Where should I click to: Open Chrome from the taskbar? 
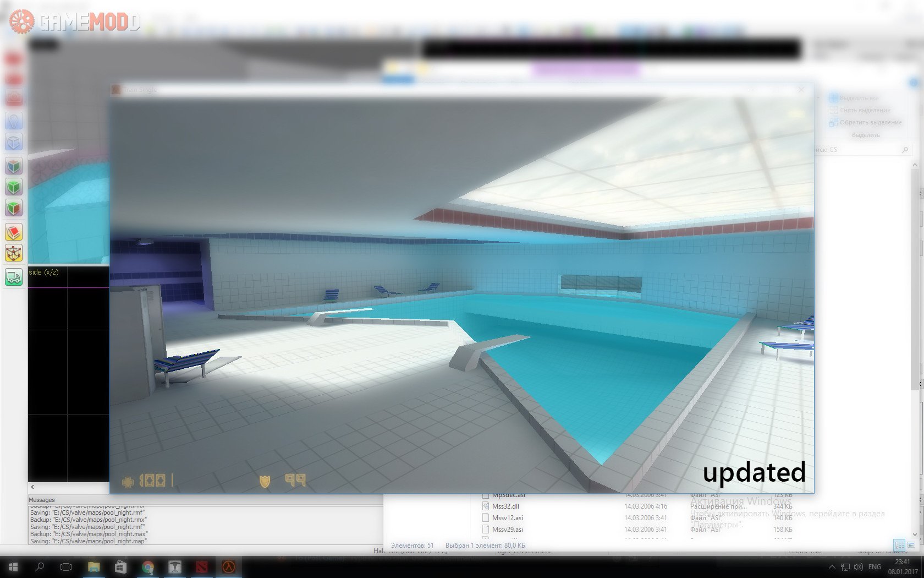[147, 567]
